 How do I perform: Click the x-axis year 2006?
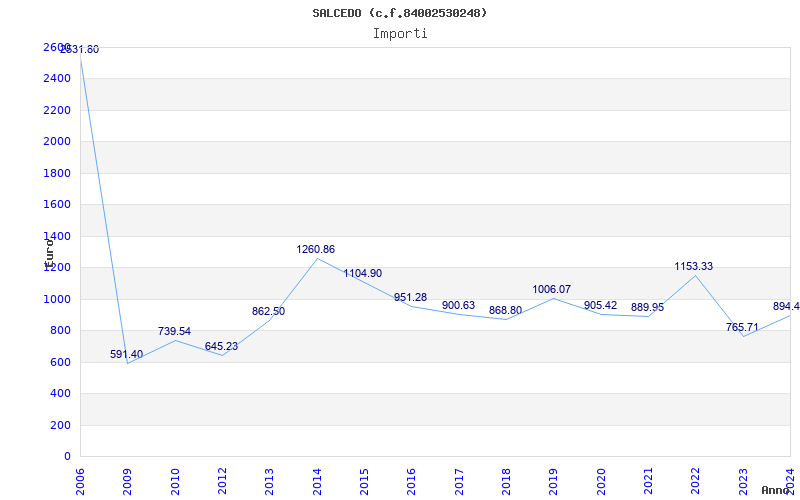coord(80,481)
